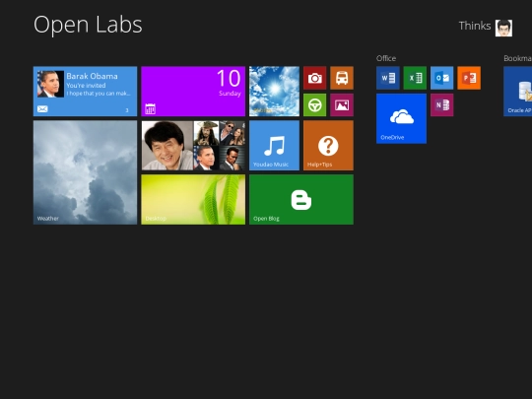The image size is (532, 399).
Task: Open the Weather tile
Action: click(85, 172)
